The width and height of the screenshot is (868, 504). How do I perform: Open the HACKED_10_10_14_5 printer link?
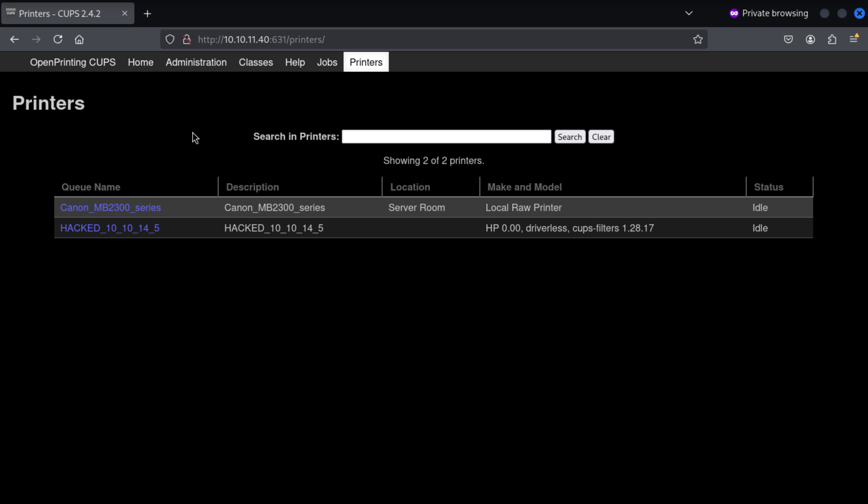coord(110,228)
